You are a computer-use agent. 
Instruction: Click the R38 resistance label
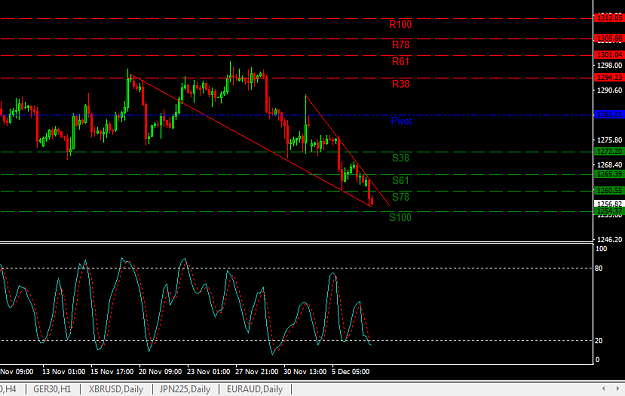(401, 84)
